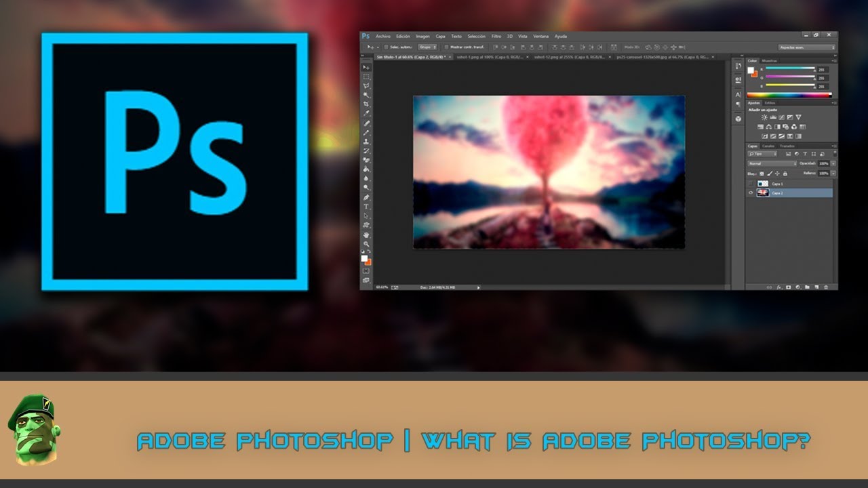The height and width of the screenshot is (488, 868).
Task: Add layer style with the fx icon
Action: [779, 287]
